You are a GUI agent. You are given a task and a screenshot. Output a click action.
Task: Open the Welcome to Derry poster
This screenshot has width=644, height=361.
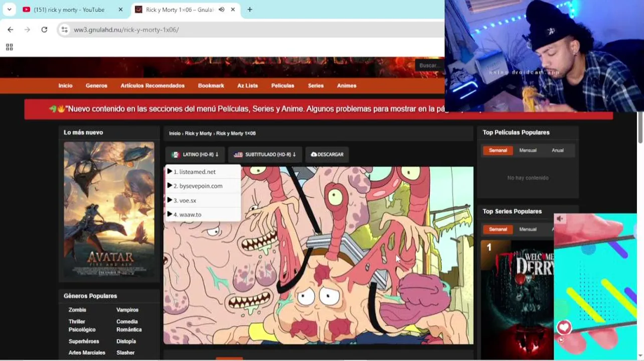pyautogui.click(x=517, y=300)
